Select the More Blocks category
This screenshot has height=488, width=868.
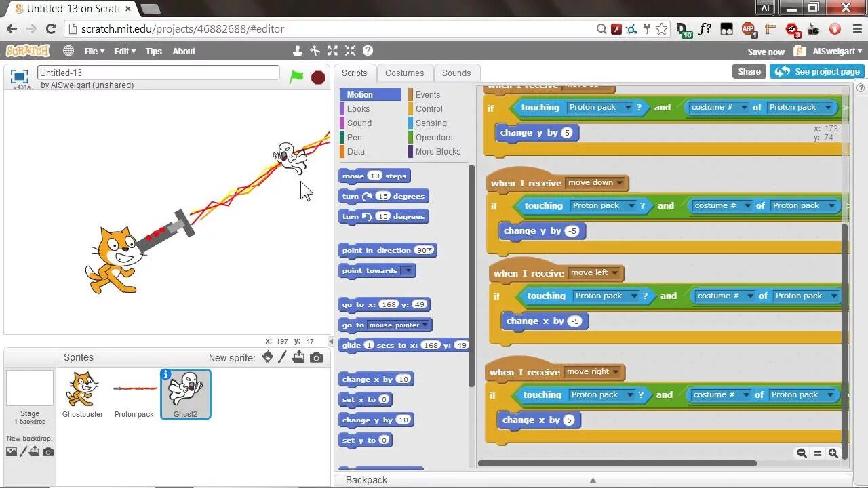pyautogui.click(x=437, y=152)
